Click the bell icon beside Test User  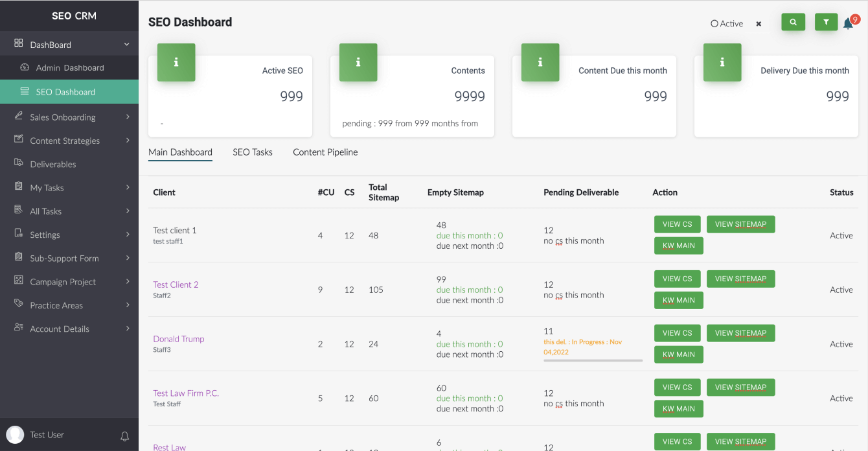[x=125, y=436]
